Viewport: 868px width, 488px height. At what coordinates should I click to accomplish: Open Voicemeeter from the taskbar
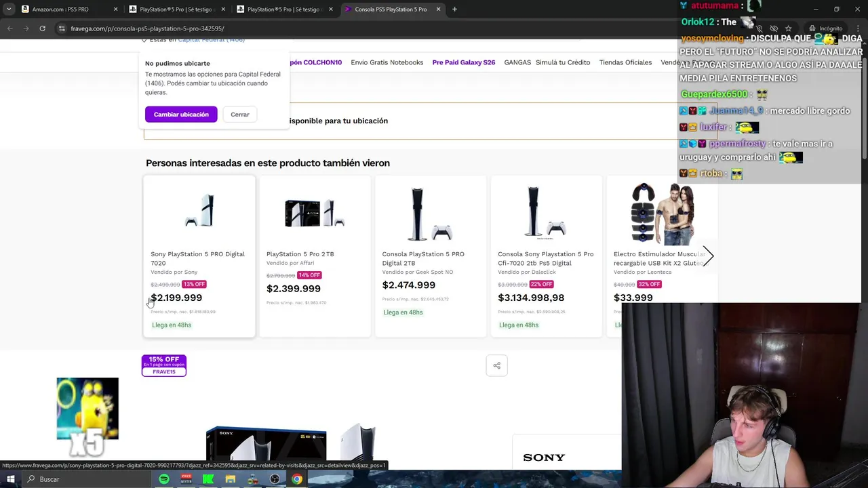[x=186, y=479]
